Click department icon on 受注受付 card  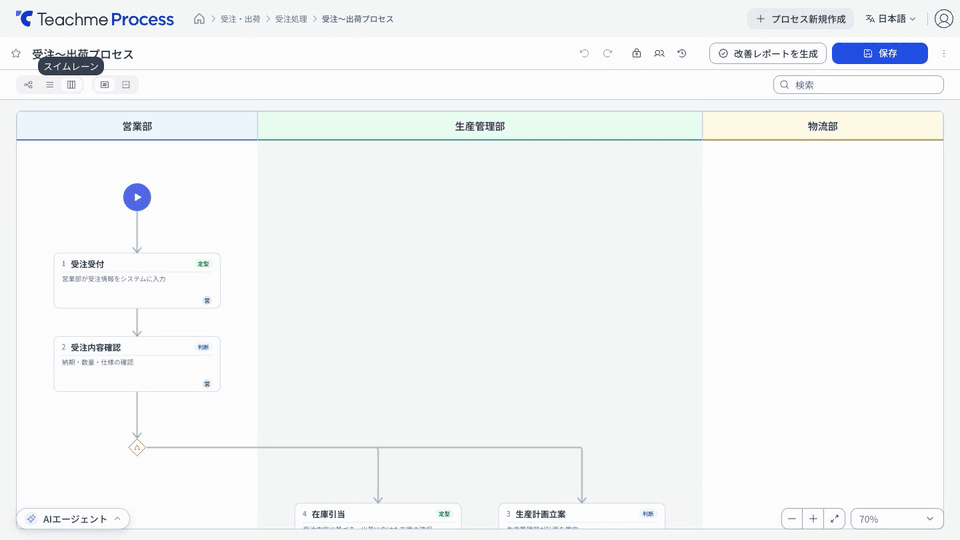[207, 301]
